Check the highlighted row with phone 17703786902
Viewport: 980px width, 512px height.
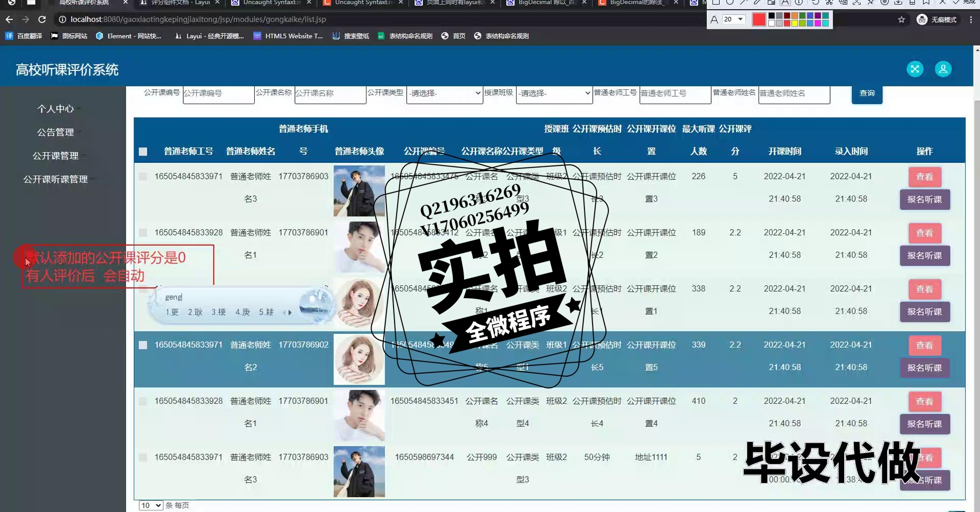tap(143, 345)
